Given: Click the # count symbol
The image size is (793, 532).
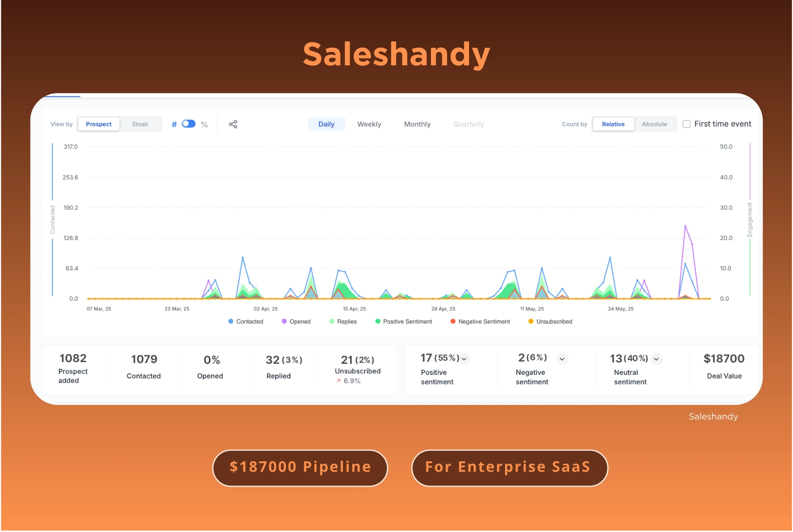Looking at the screenshot, I should [174, 124].
